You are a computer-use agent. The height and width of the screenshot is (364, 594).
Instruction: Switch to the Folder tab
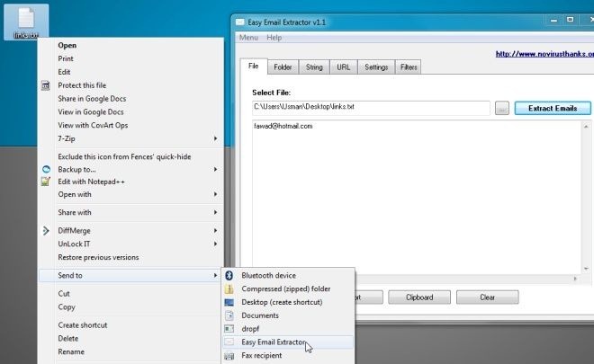click(x=283, y=67)
